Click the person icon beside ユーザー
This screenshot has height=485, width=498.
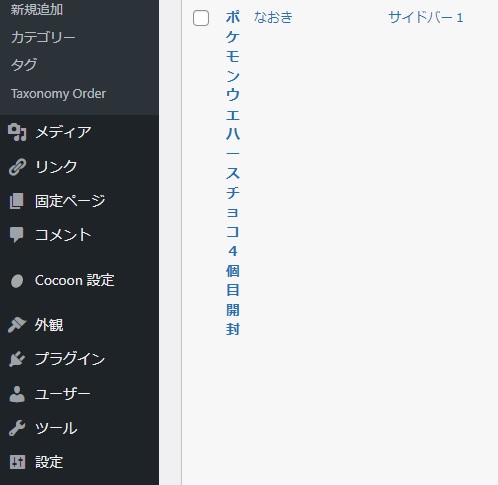[x=17, y=394]
